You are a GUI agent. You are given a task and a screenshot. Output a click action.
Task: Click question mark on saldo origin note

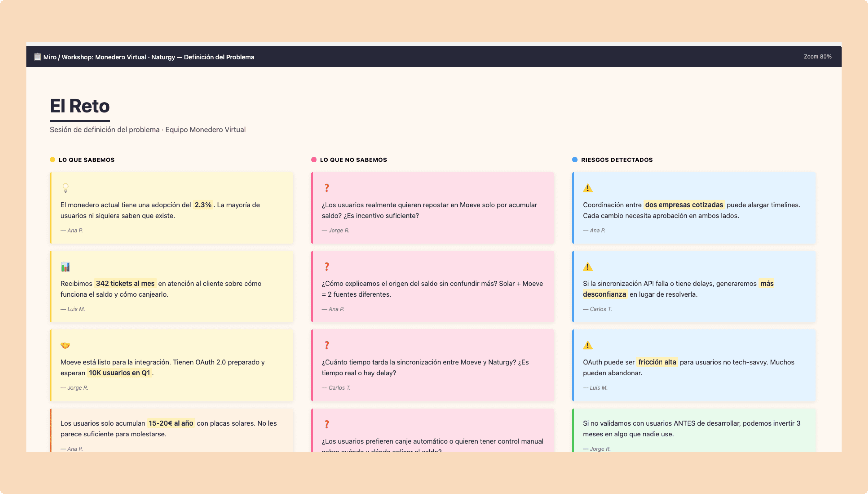coord(327,267)
